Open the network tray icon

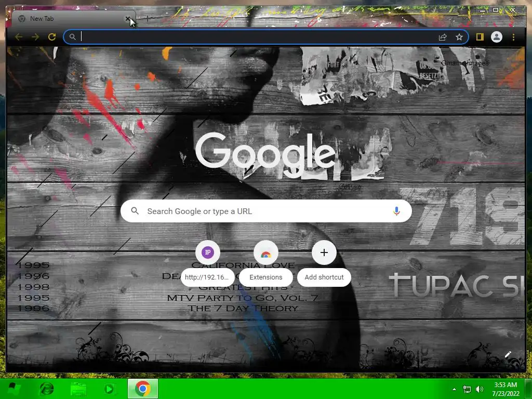pos(467,389)
